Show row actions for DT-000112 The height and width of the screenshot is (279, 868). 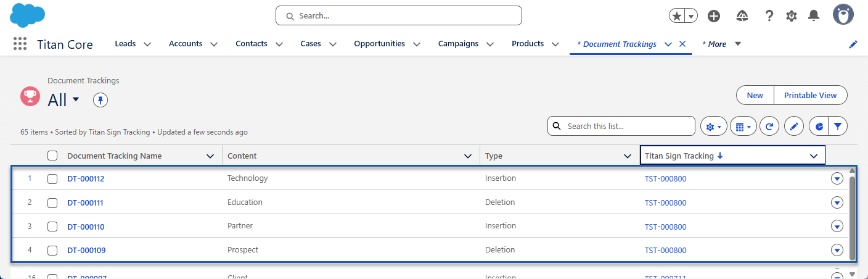837,178
